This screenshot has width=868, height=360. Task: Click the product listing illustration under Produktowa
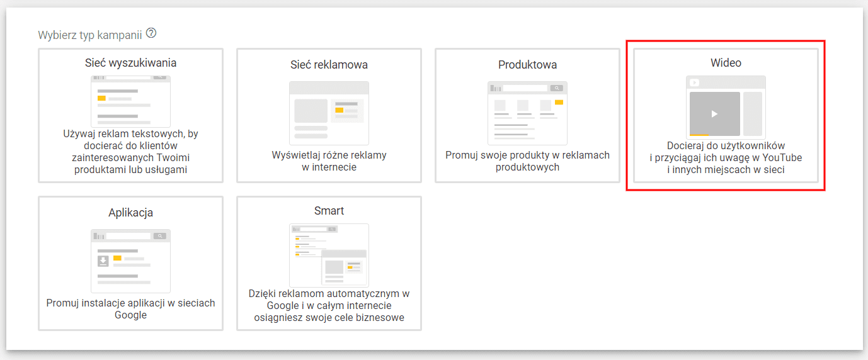(527, 113)
